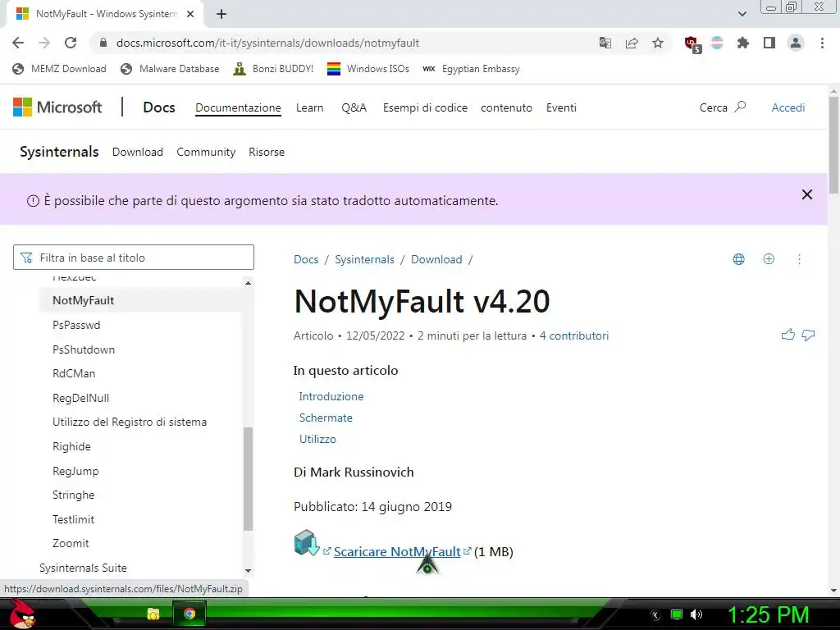Open the uBlock shield extension icon
Image resolution: width=840 pixels, height=630 pixels.
(692, 44)
